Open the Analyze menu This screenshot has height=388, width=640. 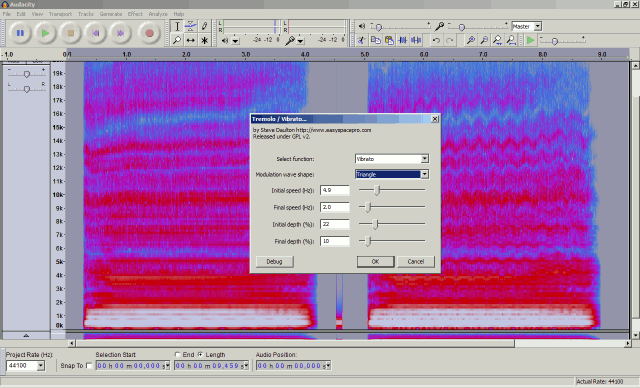coord(158,14)
